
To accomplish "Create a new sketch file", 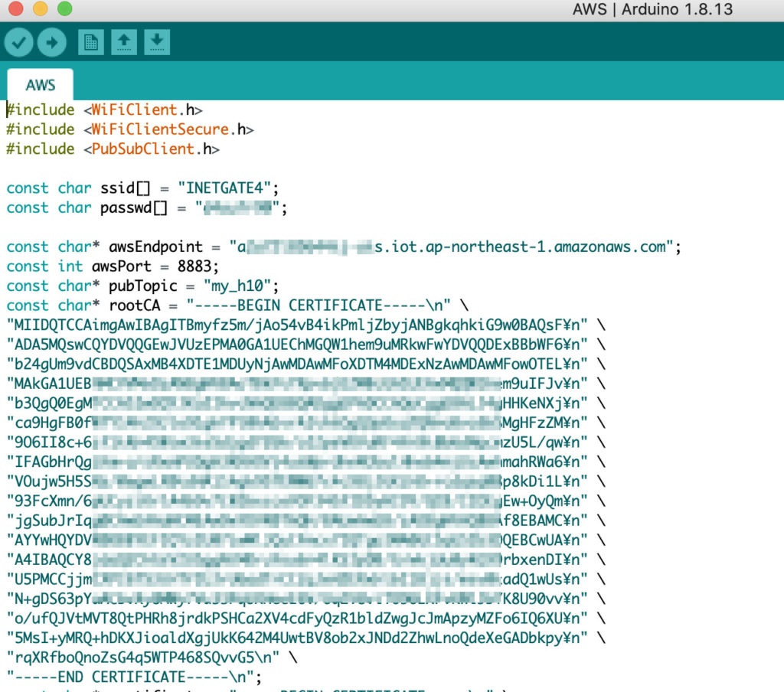I will [x=90, y=42].
